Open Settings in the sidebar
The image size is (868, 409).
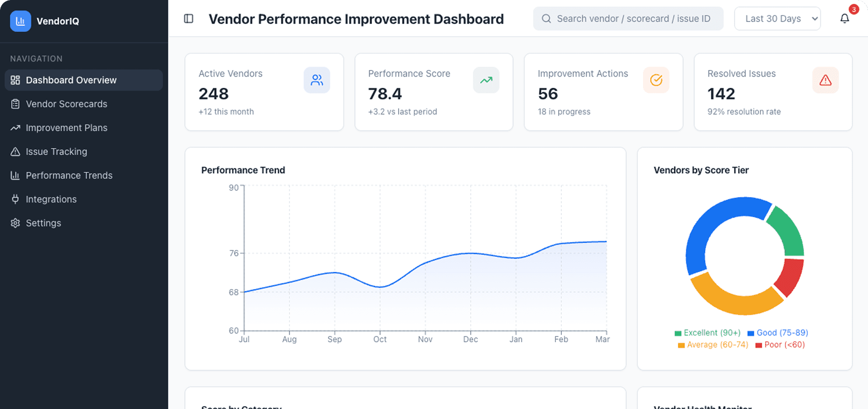pos(84,223)
